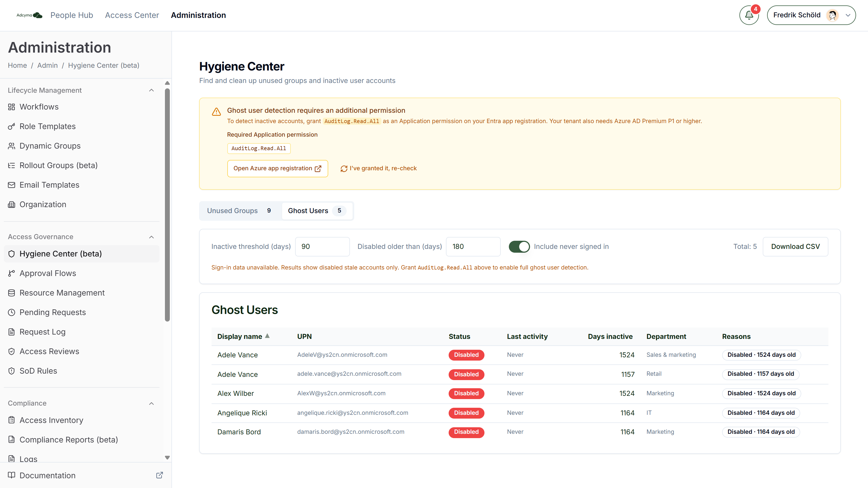Image resolution: width=868 pixels, height=488 pixels.
Task: Click Home breadcrumb link
Action: (17, 65)
